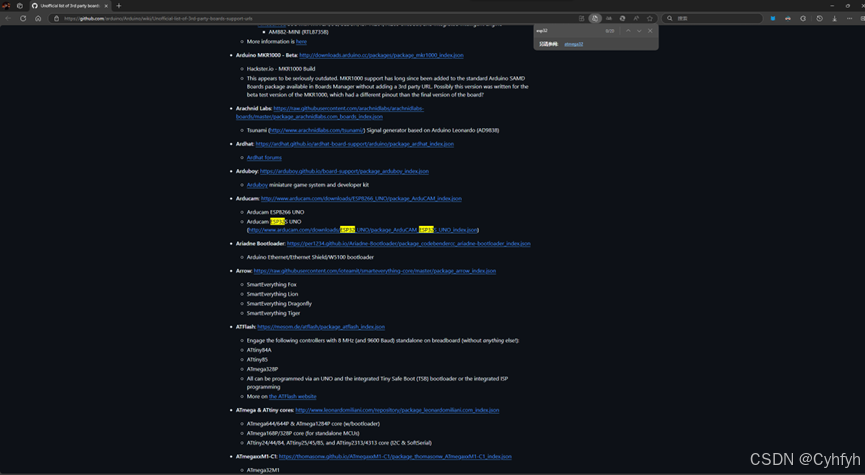Click the site lock icon in address bar
Image resolution: width=865 pixels, height=475 pixels.
pos(56,18)
